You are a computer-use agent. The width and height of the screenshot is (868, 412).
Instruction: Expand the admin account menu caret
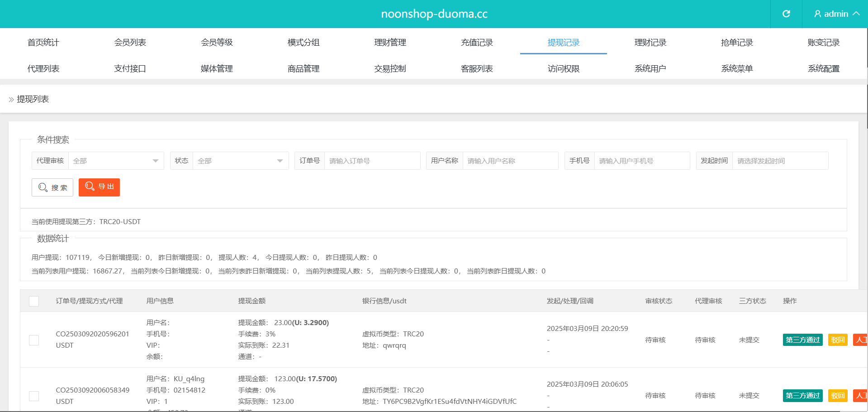tap(856, 14)
